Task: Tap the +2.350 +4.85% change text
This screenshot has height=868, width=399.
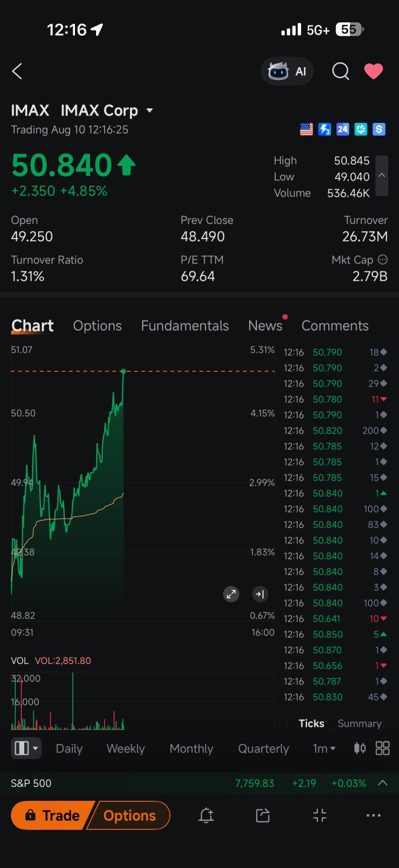Action: [59, 191]
